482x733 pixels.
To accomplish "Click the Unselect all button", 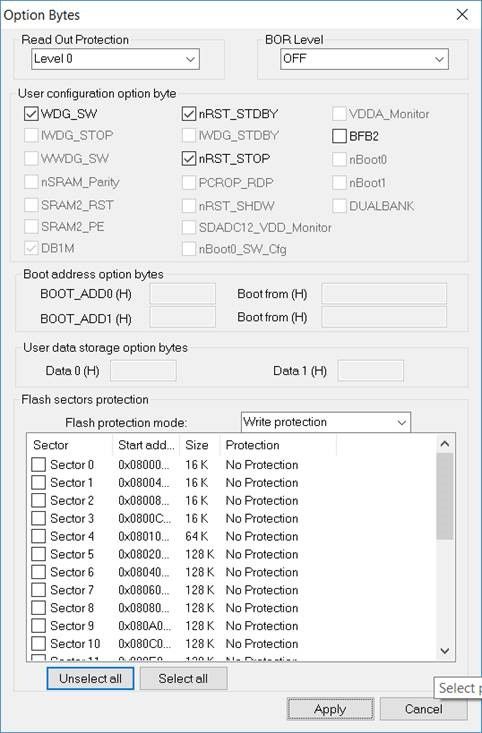I will 90,678.
